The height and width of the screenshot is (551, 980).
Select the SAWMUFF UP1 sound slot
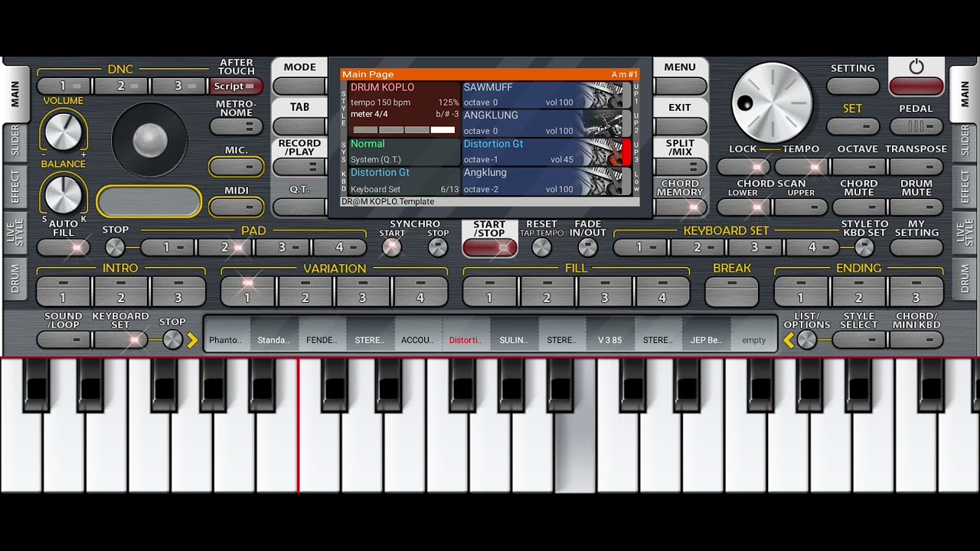point(547,95)
